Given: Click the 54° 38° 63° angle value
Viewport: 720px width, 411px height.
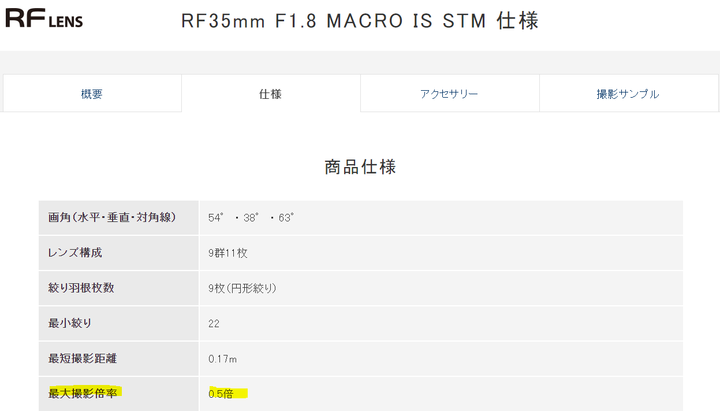Looking at the screenshot, I should tap(251, 218).
